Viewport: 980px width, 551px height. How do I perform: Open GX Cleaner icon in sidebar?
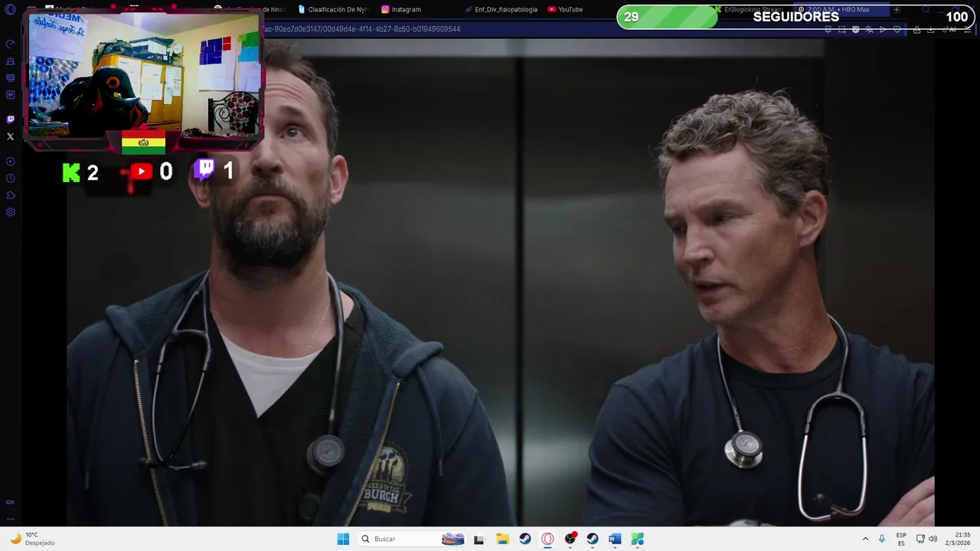point(10,61)
